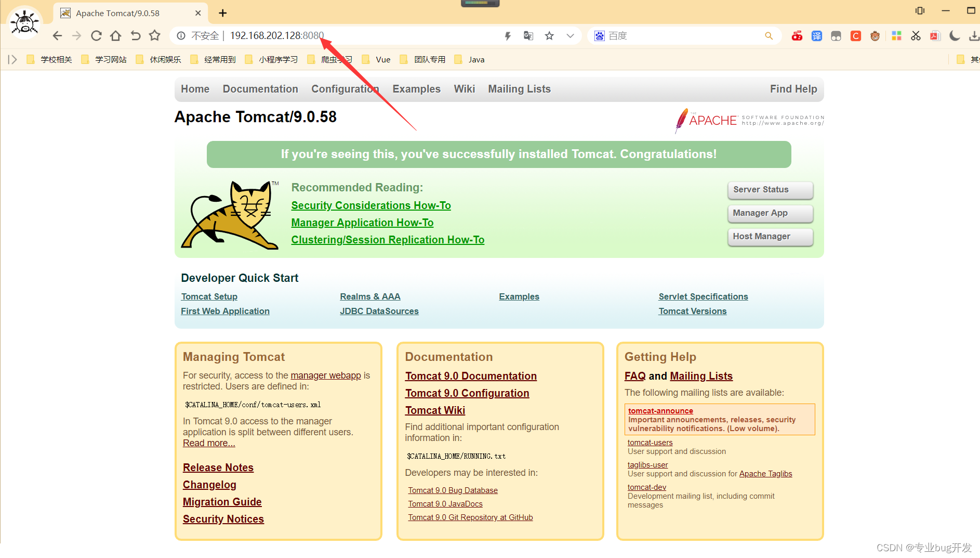Image resolution: width=980 pixels, height=558 pixels.
Task: Click the undo closed tab icon
Action: [135, 35]
